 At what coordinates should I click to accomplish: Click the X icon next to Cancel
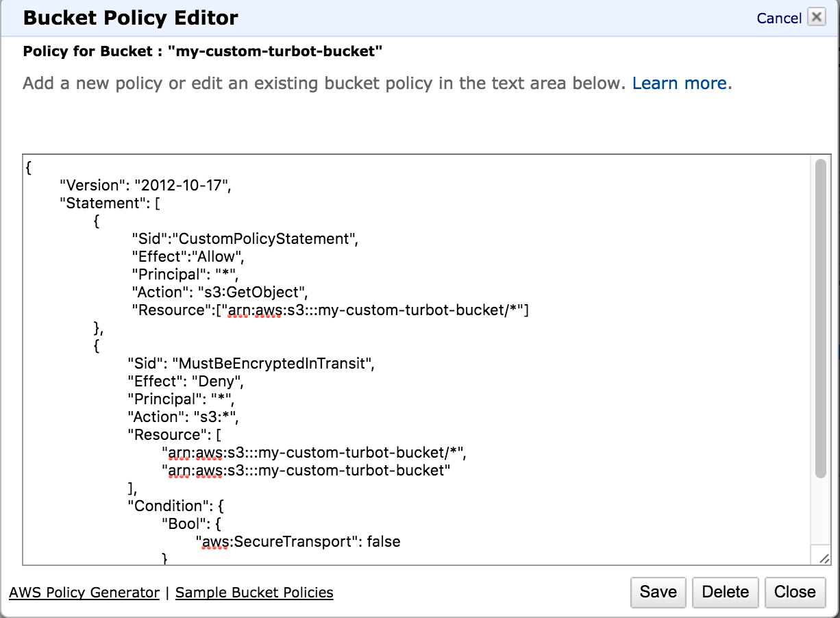coord(816,17)
